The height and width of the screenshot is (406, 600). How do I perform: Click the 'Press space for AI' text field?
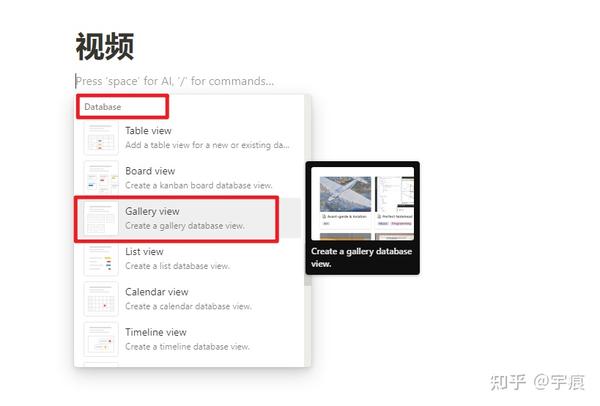point(175,81)
